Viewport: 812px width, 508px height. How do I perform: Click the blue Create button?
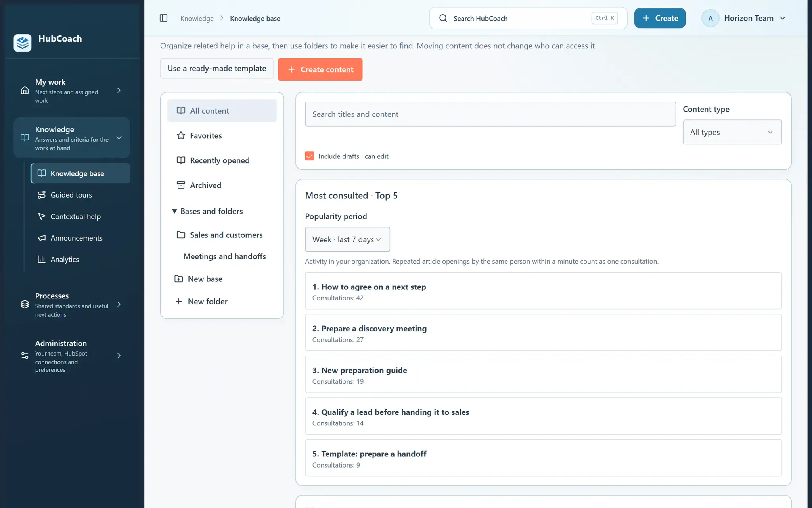click(660, 18)
